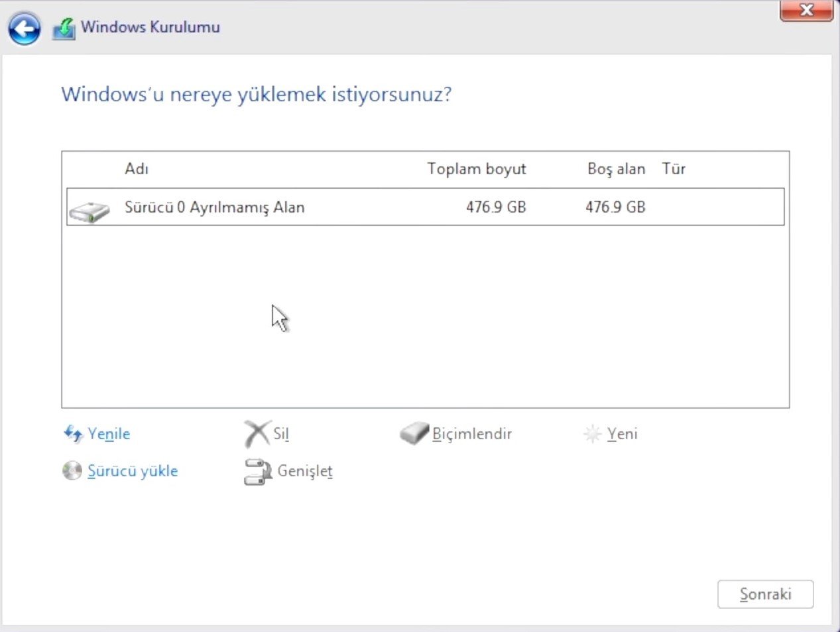840x632 pixels.
Task: Refresh the list via Yenile link
Action: [x=109, y=434]
